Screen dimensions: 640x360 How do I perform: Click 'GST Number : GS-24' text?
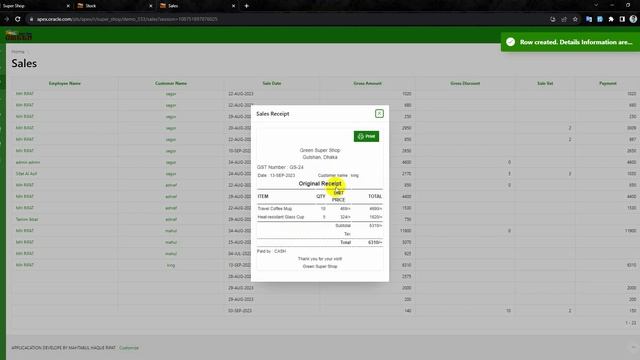(280, 167)
